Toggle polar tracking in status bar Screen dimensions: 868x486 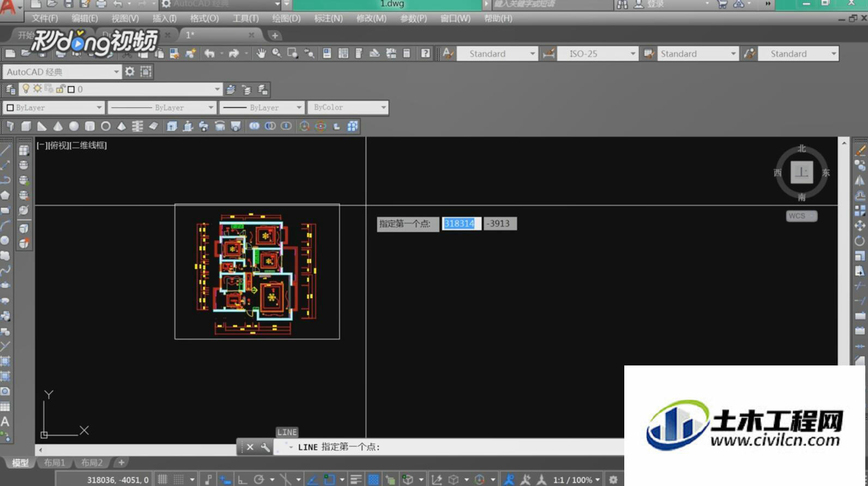click(x=259, y=479)
